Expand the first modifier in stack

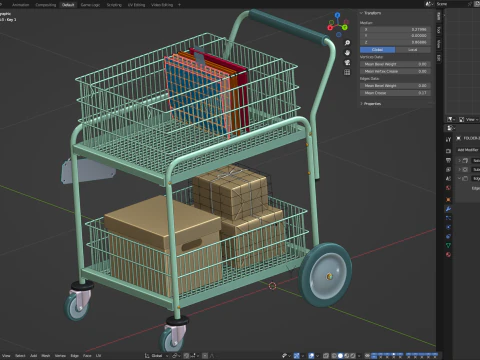459,160
